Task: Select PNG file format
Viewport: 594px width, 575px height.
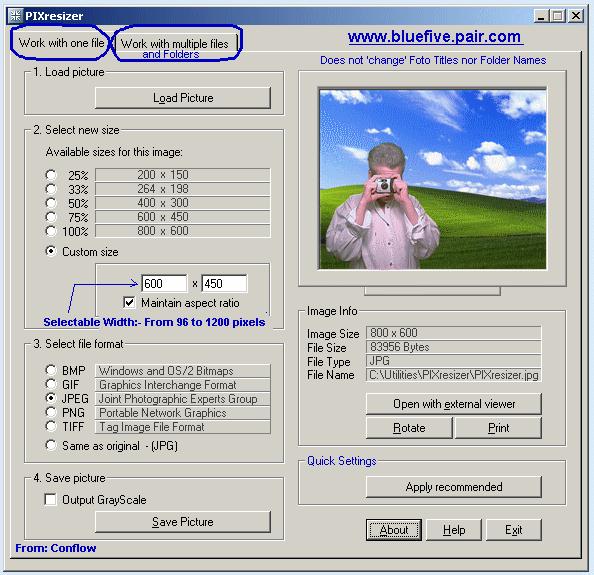Action: [51, 412]
